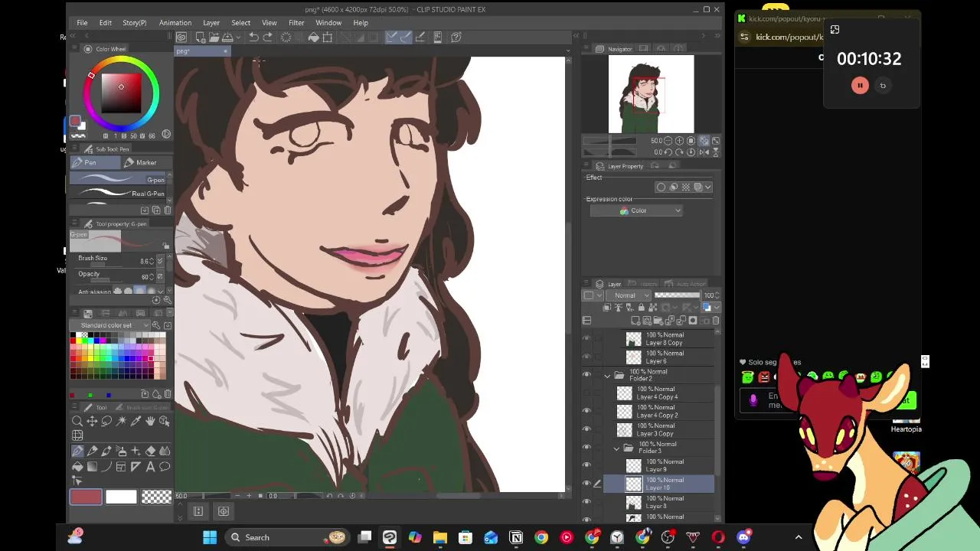Select the Pencil tool
This screenshot has width=980, height=551.
(x=92, y=452)
